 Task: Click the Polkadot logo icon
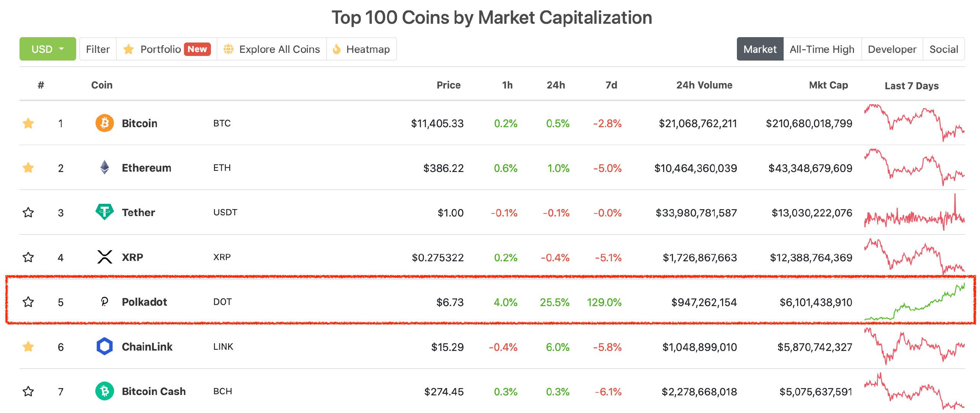(105, 302)
